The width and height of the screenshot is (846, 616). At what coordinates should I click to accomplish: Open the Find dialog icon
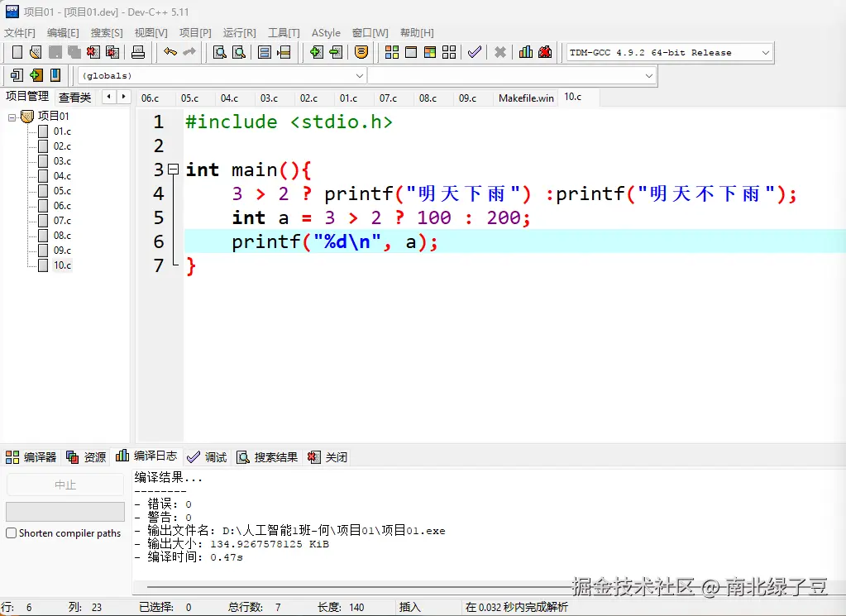220,52
